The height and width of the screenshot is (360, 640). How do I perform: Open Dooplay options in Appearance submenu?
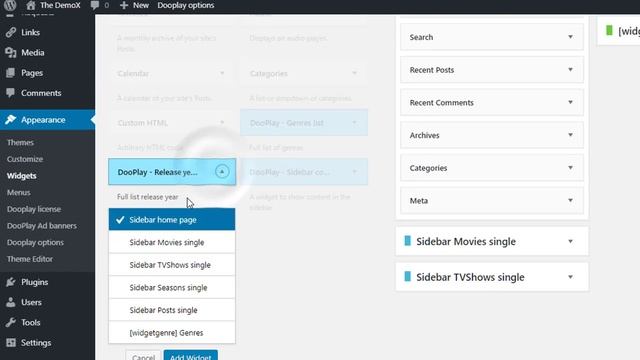tap(35, 242)
